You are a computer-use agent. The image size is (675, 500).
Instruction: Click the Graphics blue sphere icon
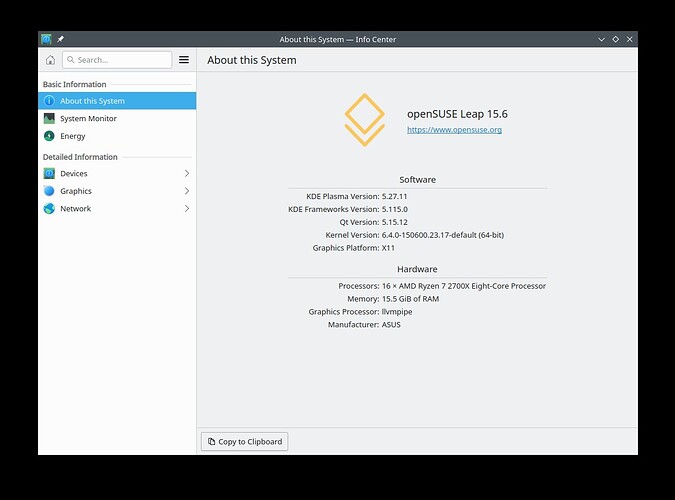click(50, 191)
